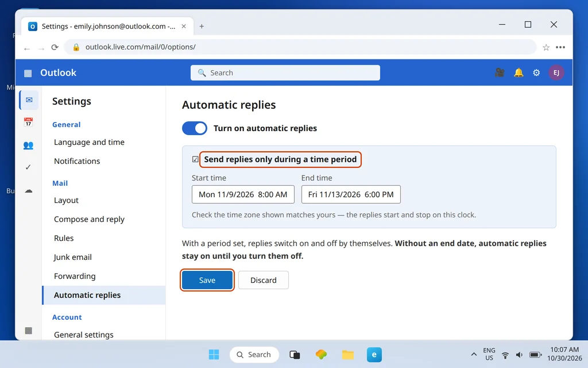Open the settings gear icon in Outlook header
588x368 pixels.
pyautogui.click(x=536, y=72)
